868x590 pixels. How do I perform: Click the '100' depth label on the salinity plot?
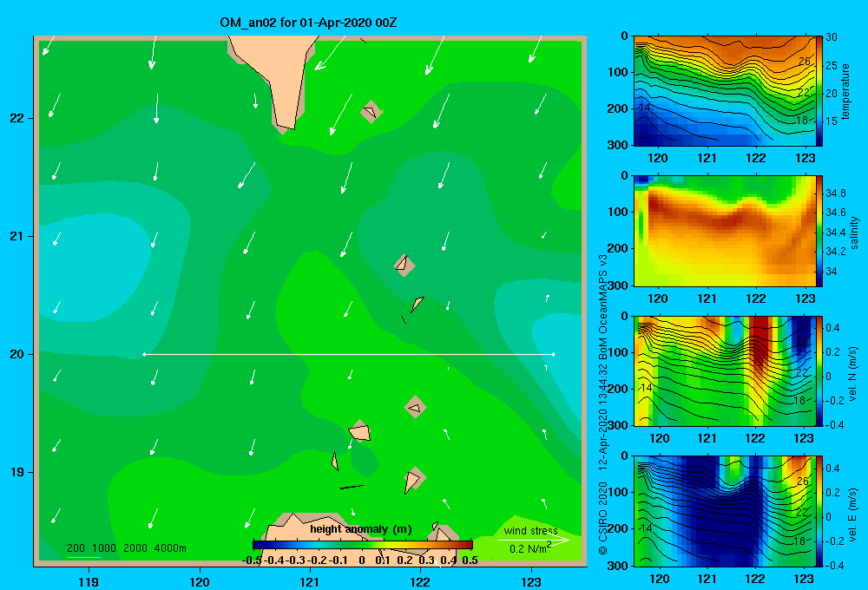(618, 212)
